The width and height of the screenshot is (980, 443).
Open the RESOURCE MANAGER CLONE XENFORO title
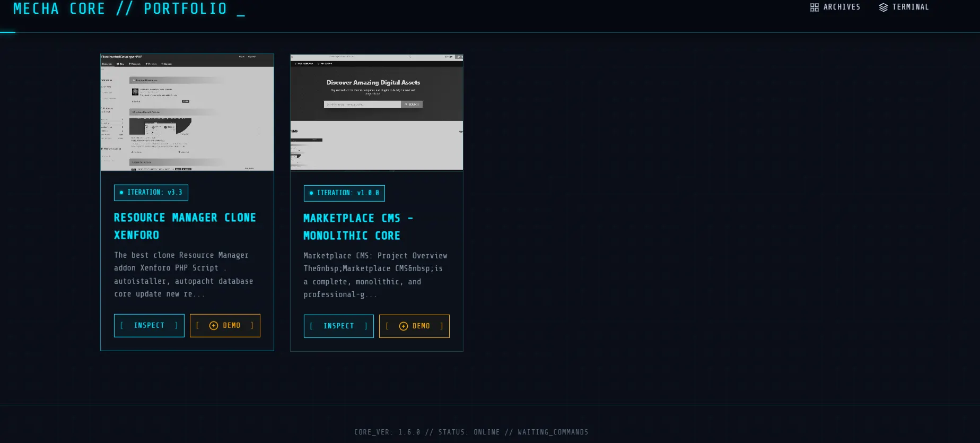tap(185, 227)
